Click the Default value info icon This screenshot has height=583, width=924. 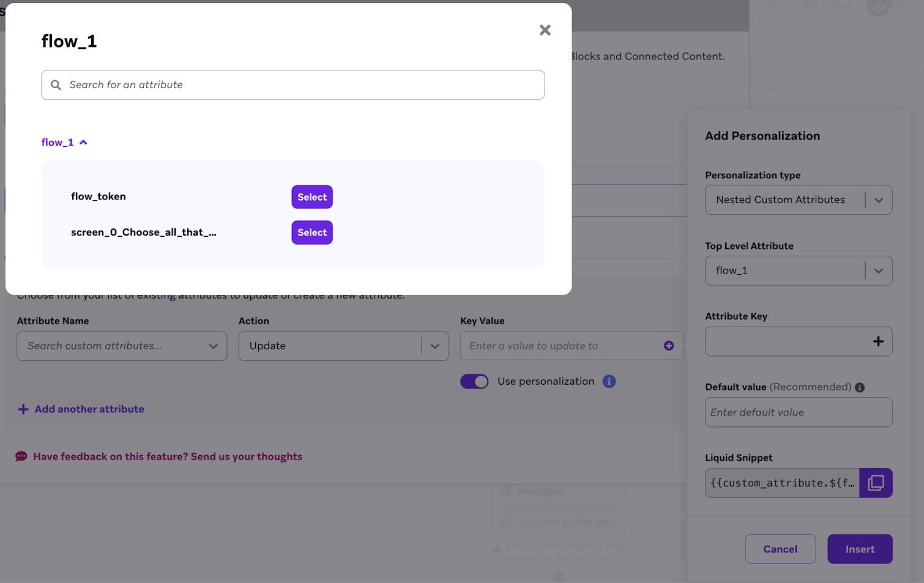tap(859, 387)
